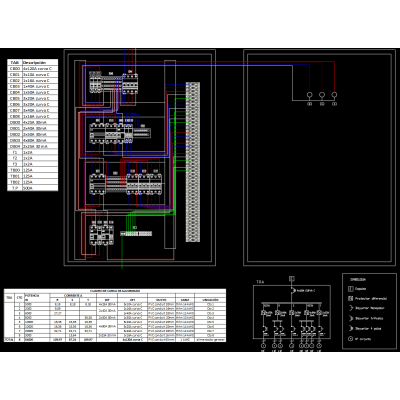Click the blue-wired pilot lamp on right panel
Screen dimensions: 400x400
[x=309, y=95]
